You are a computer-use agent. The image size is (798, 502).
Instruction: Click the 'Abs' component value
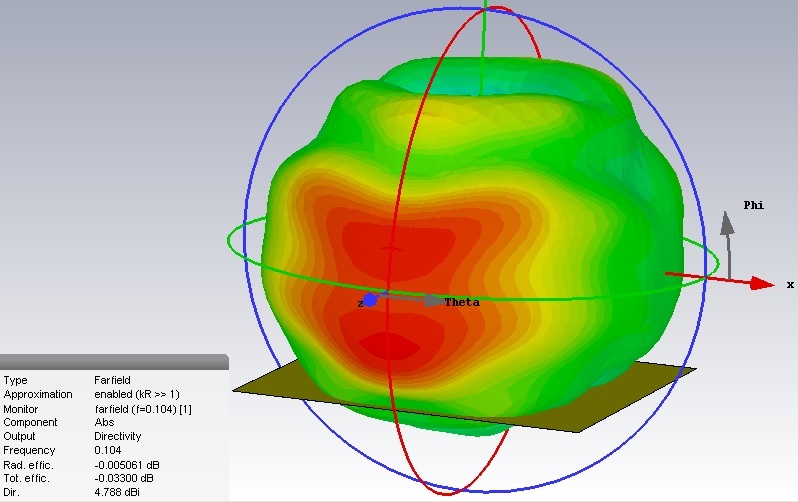tap(104, 423)
